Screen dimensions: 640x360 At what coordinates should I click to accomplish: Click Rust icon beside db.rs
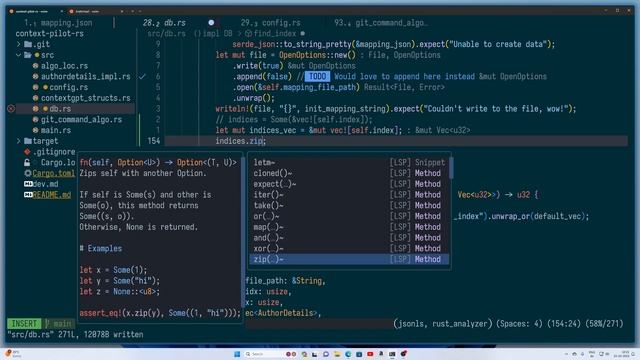[36, 109]
